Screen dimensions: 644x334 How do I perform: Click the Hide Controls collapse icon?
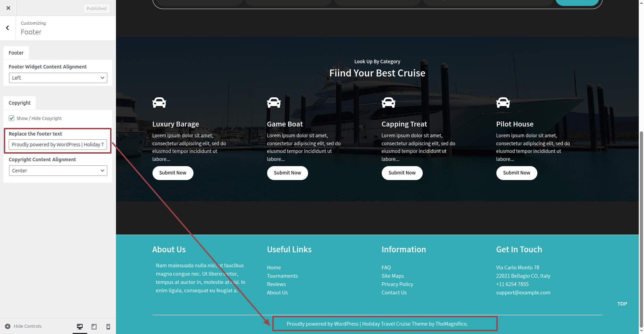pos(8,326)
